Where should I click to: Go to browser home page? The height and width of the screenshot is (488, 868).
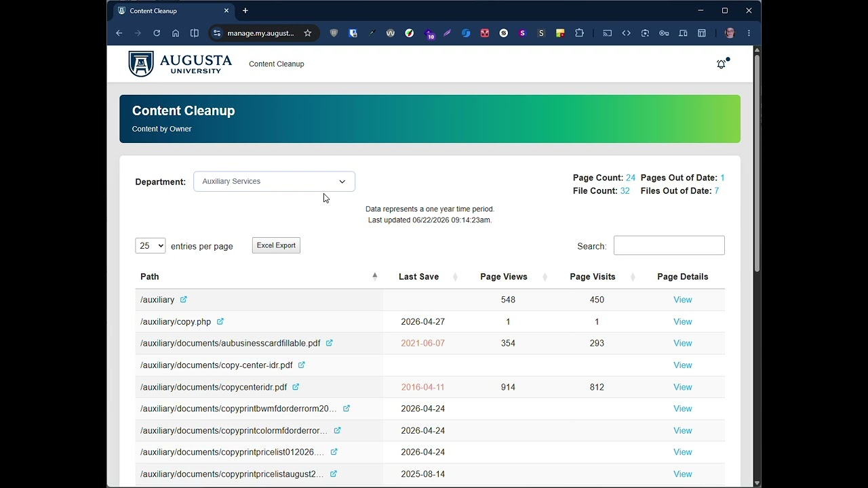(176, 33)
